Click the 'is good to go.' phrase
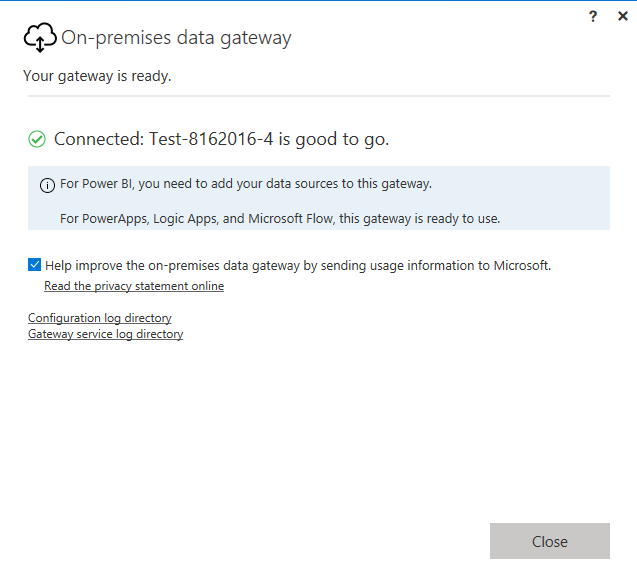 pos(334,139)
